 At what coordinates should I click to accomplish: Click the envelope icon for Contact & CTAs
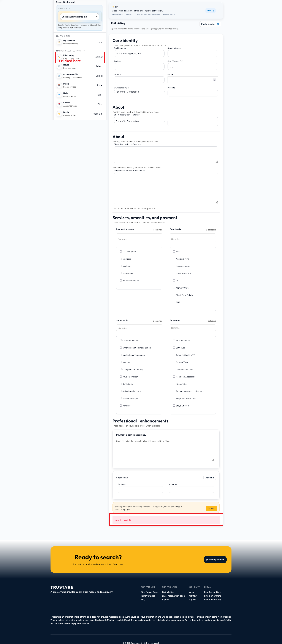59,76
